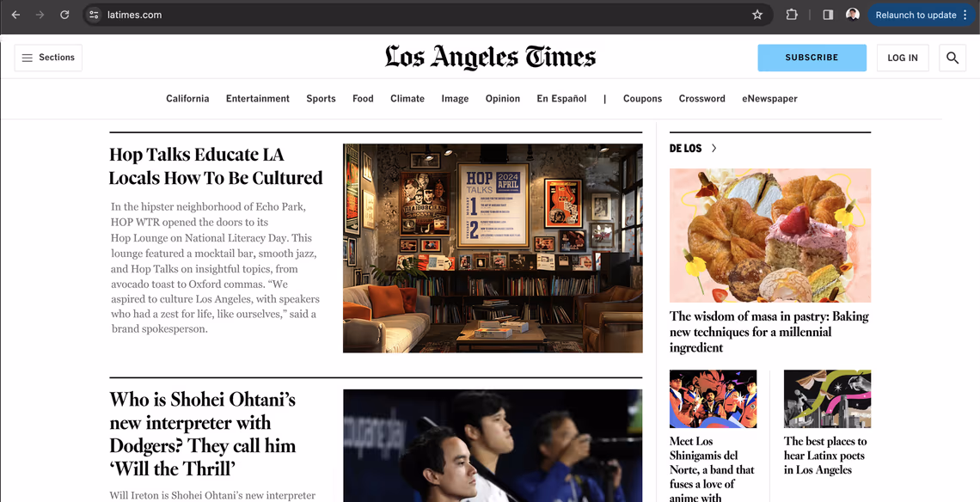Click the Subscribe button

tap(812, 58)
